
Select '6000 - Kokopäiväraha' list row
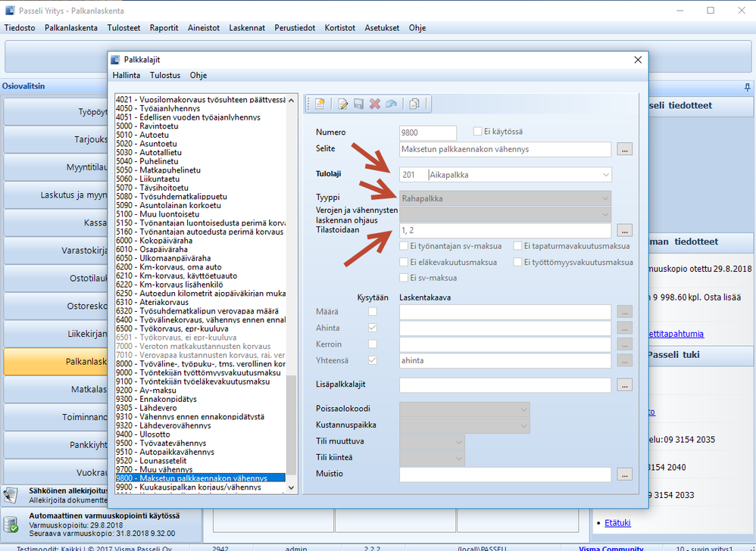(200, 241)
